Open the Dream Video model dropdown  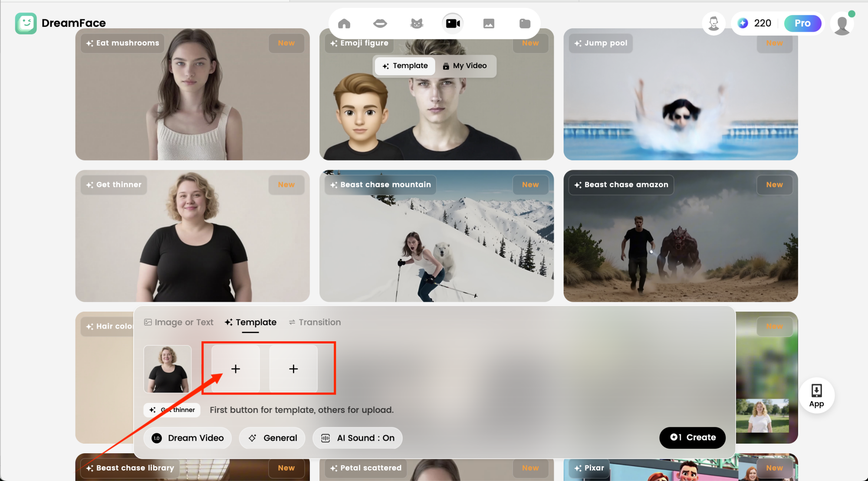187,438
